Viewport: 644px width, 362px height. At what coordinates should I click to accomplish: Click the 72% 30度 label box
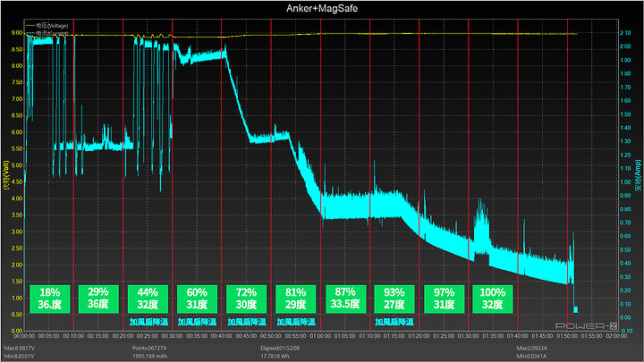pos(247,299)
